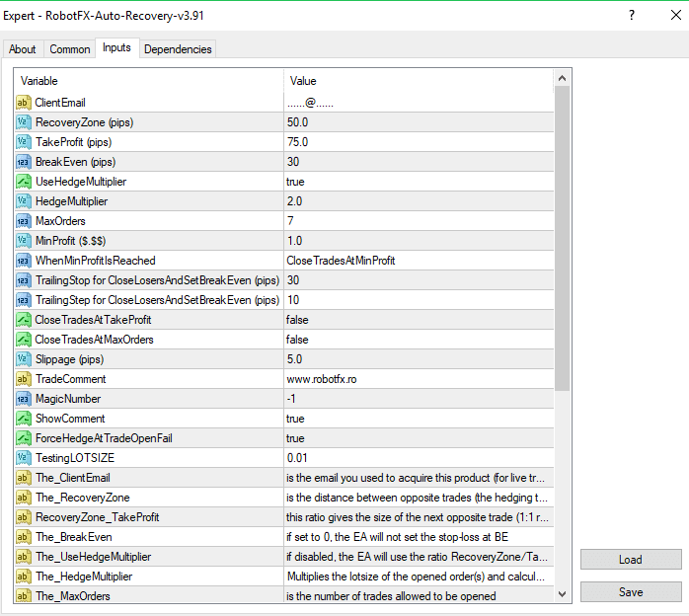This screenshot has height=616, width=689.
Task: Click the icon beside MinProfit ($.$$)
Action: pyautogui.click(x=24, y=241)
